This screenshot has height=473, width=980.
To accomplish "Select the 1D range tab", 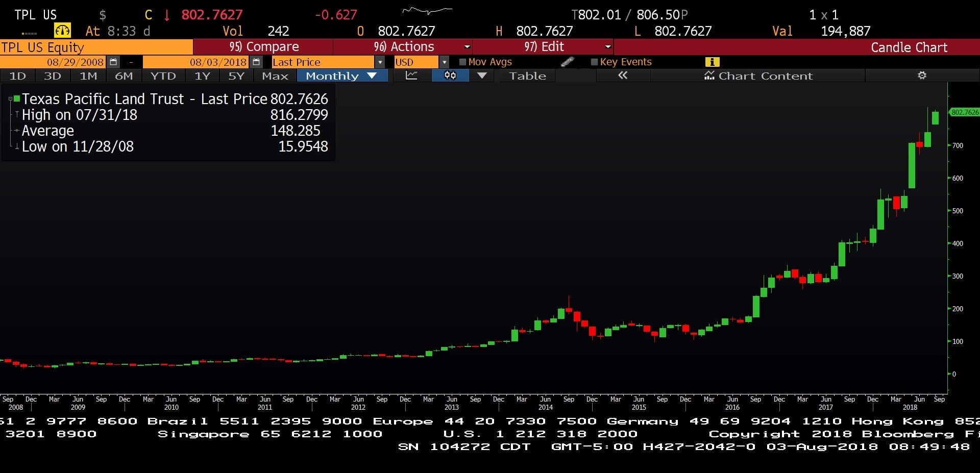I will [17, 76].
